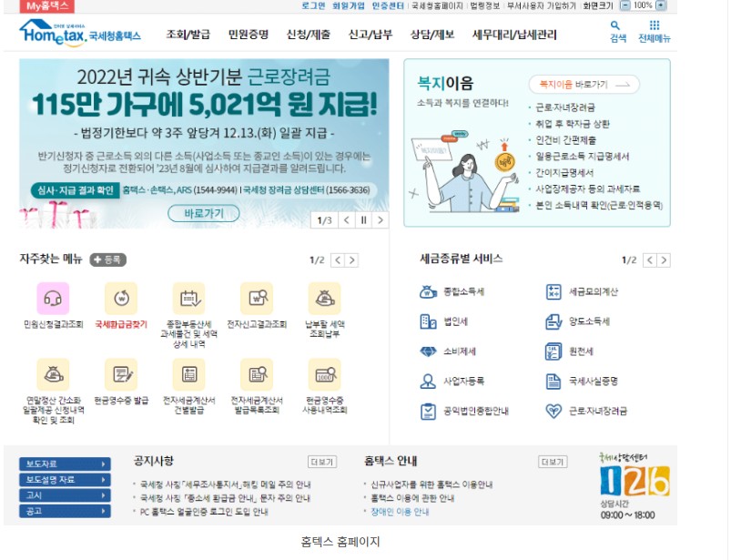
Task: Open 장애인 이용 안내 link
Action: click(400, 512)
